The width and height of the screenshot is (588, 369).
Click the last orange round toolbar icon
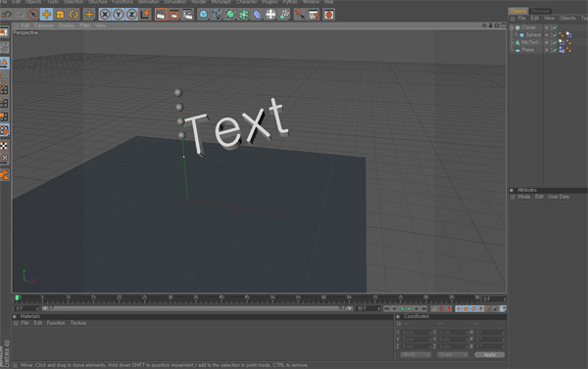coord(329,15)
